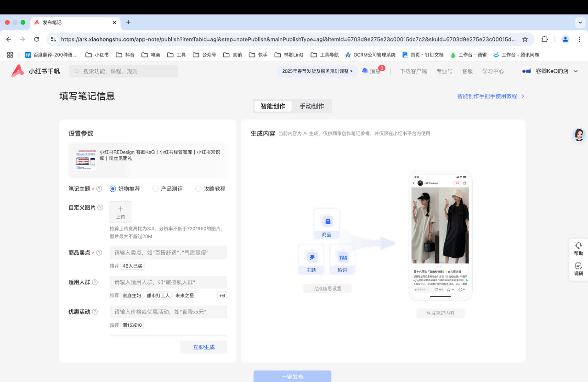The width and height of the screenshot is (588, 382).
Task: Open the survey (调研) icon
Action: [578, 266]
